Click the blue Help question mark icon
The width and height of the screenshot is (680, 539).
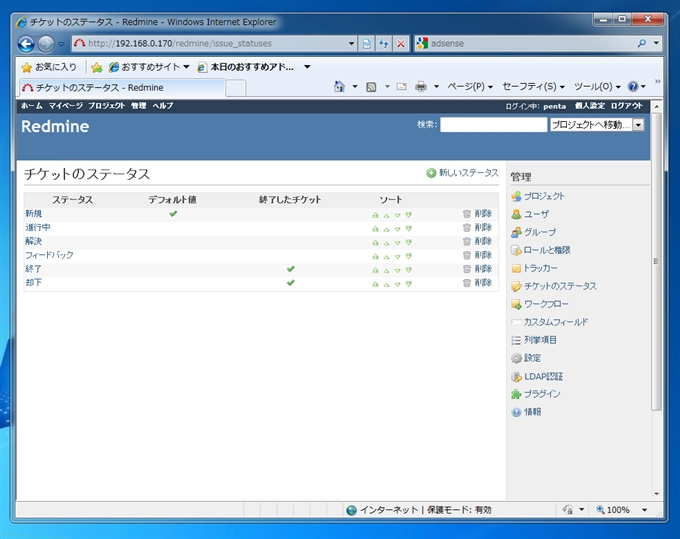pyautogui.click(x=633, y=87)
